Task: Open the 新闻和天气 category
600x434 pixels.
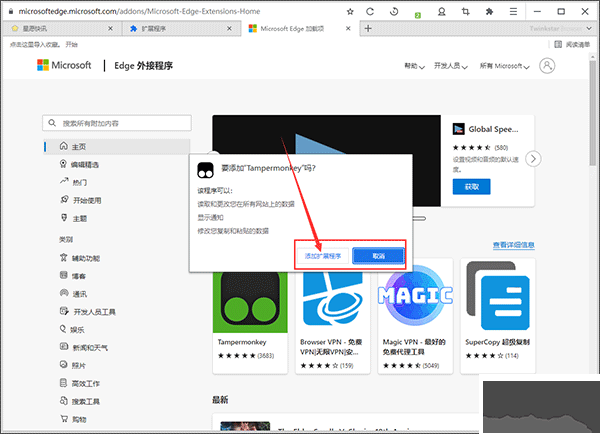Action: pyautogui.click(x=83, y=348)
